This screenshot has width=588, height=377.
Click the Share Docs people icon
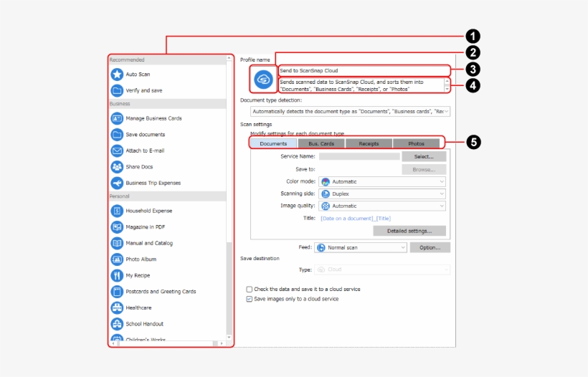pyautogui.click(x=117, y=167)
